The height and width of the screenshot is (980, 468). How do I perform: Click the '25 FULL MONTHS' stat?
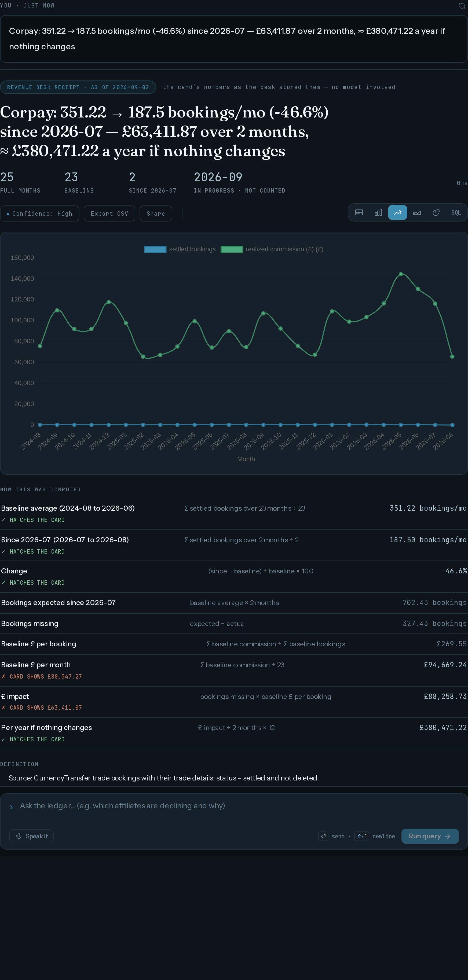(20, 183)
